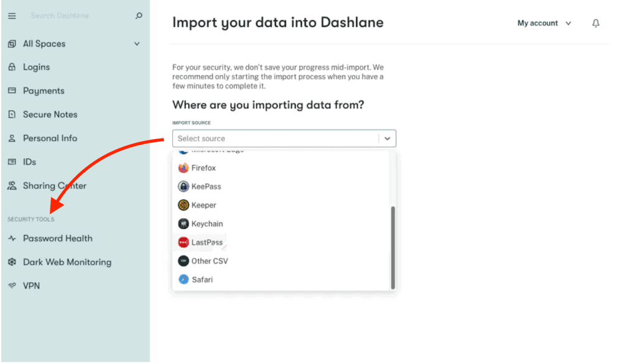This screenshot has height=364, width=622.
Task: Click the Select source combo box
Action: coord(284,139)
